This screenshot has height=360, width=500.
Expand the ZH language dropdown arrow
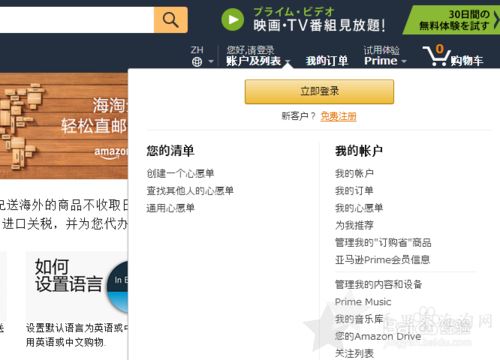click(x=211, y=62)
